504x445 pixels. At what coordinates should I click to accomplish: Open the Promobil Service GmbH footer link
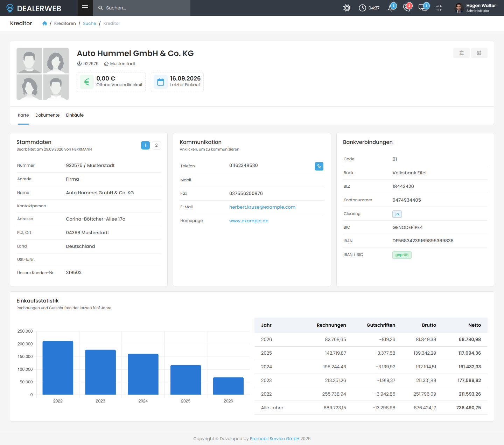[274, 439]
